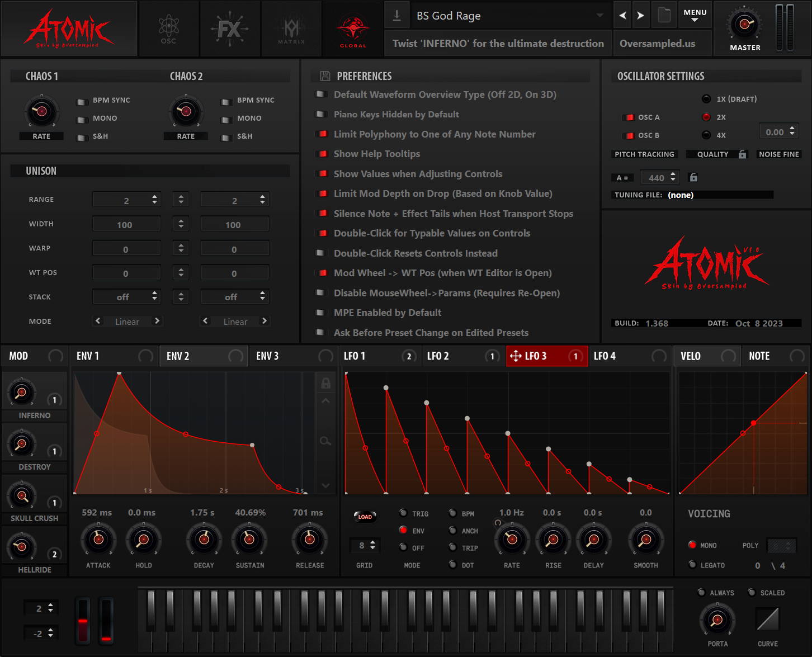Disable Show Help Tooltips preference

tap(322, 154)
